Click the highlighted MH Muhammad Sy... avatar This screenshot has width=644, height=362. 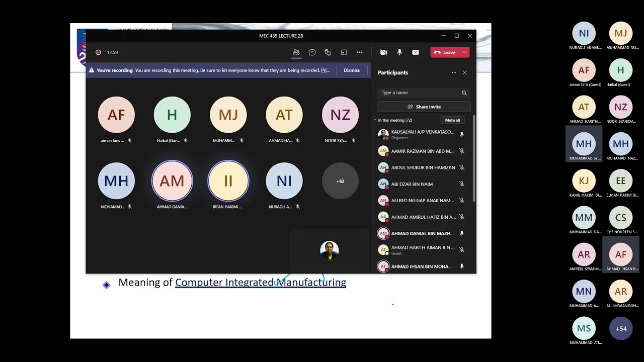[x=584, y=144]
